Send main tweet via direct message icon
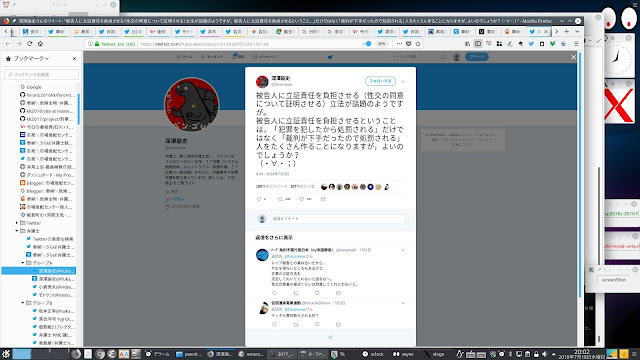The image size is (640, 360). (x=323, y=199)
